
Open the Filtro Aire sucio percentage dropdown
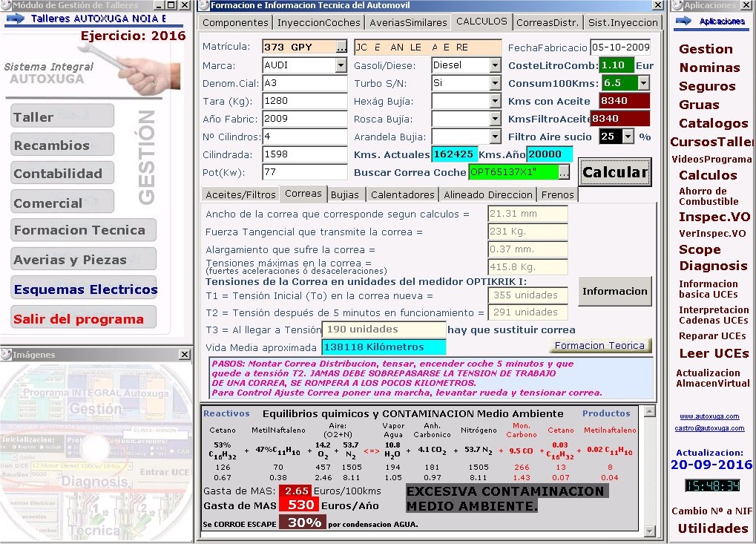coord(628,137)
